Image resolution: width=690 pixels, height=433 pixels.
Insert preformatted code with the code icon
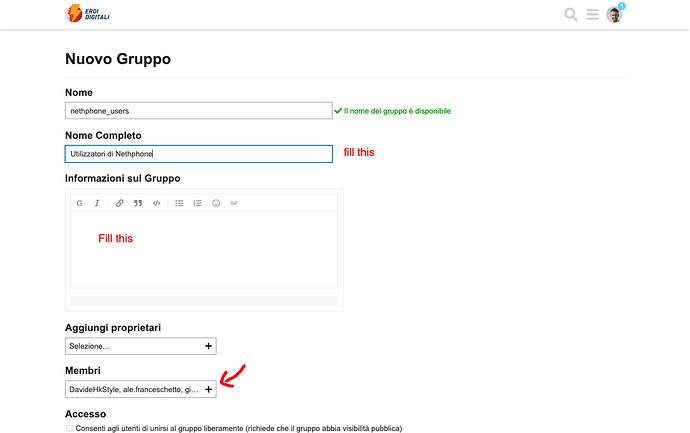pyautogui.click(x=156, y=203)
